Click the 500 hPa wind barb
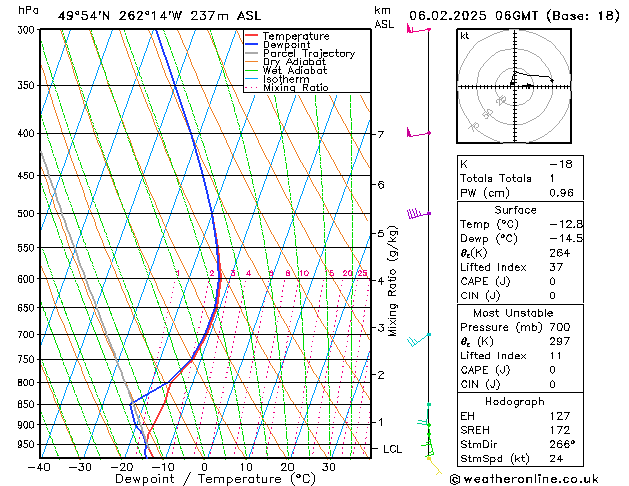The height and width of the screenshot is (486, 629). tap(418, 213)
